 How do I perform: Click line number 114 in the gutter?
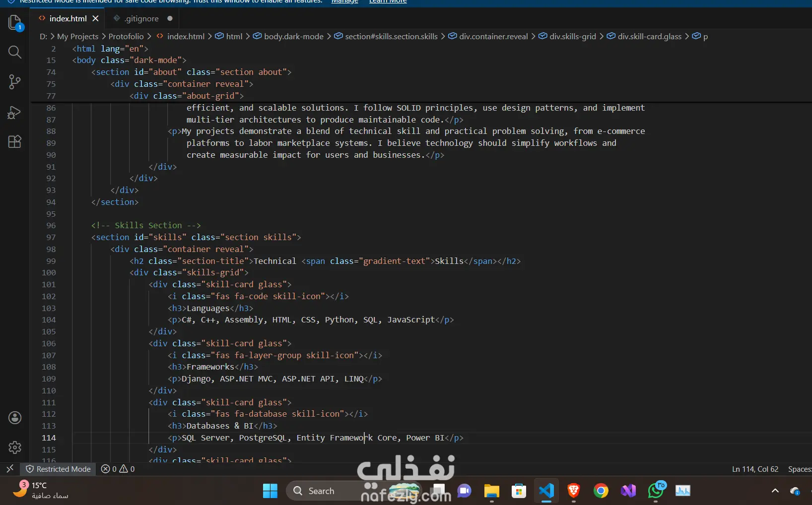coord(49,438)
